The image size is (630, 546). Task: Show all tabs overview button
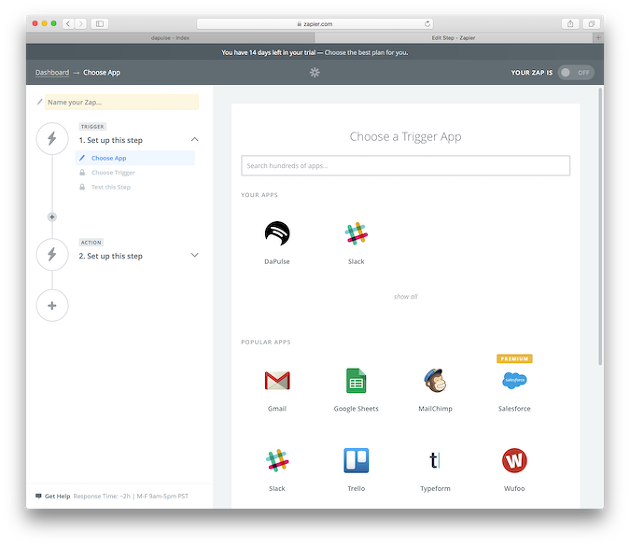[591, 24]
